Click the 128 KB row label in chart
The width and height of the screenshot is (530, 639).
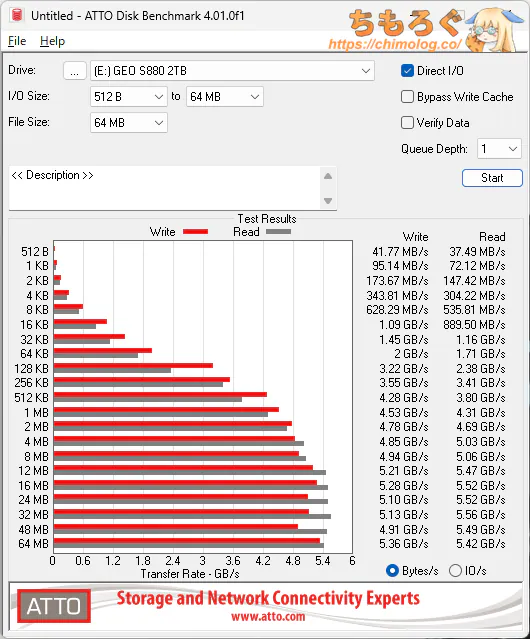click(x=31, y=369)
